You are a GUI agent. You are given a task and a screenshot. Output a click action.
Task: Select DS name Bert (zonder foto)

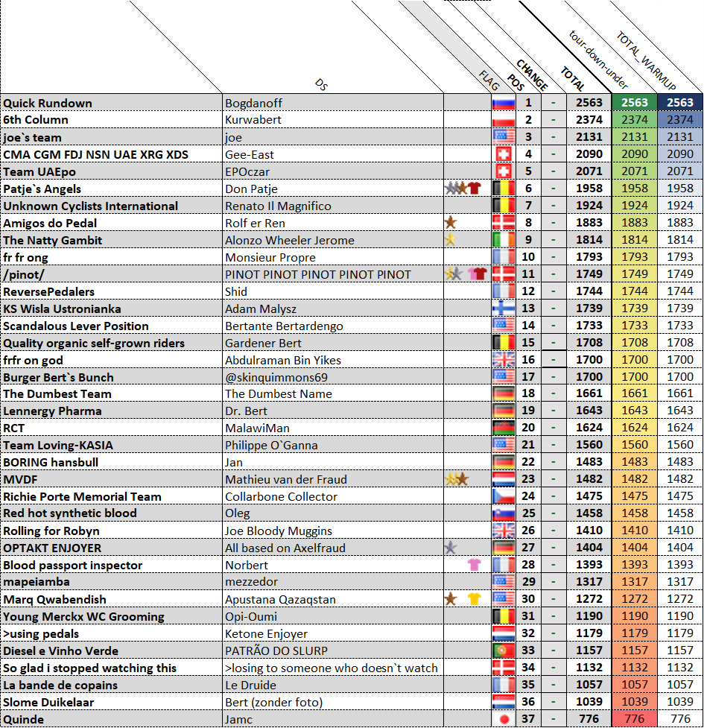274,703
